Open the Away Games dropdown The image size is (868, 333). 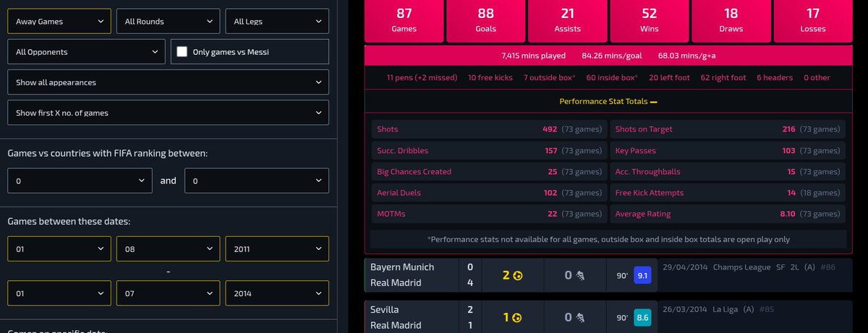[59, 22]
